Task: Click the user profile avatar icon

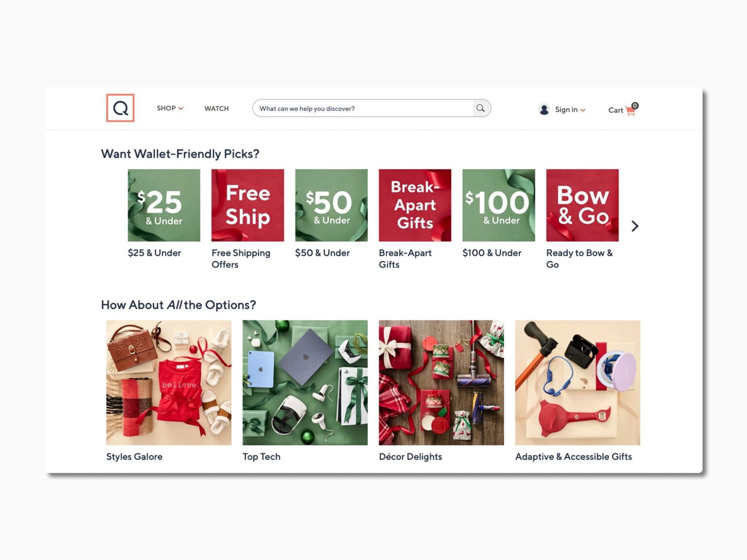Action: (544, 109)
